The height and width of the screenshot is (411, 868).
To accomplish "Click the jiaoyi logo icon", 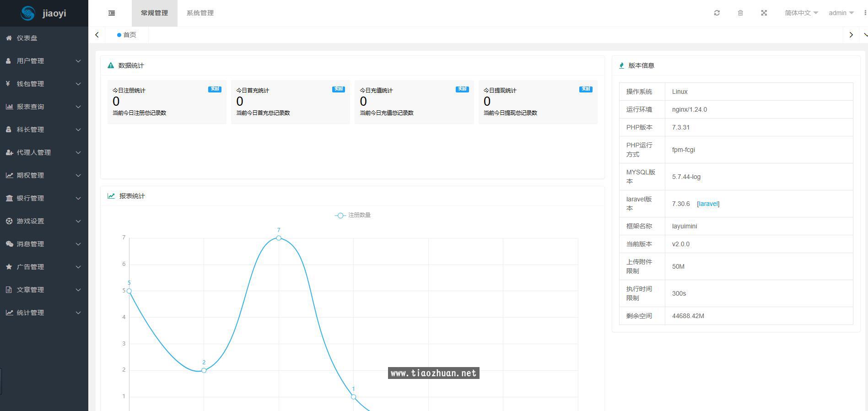I will pyautogui.click(x=28, y=13).
